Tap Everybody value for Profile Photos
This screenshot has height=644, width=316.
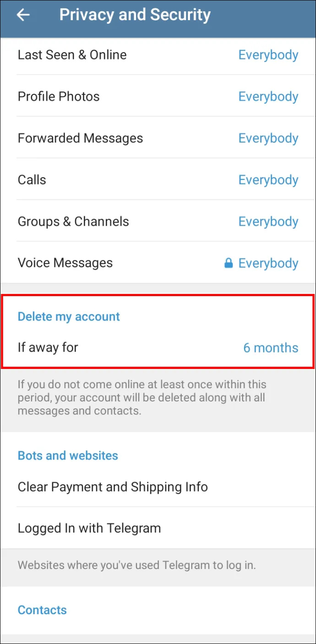(268, 97)
